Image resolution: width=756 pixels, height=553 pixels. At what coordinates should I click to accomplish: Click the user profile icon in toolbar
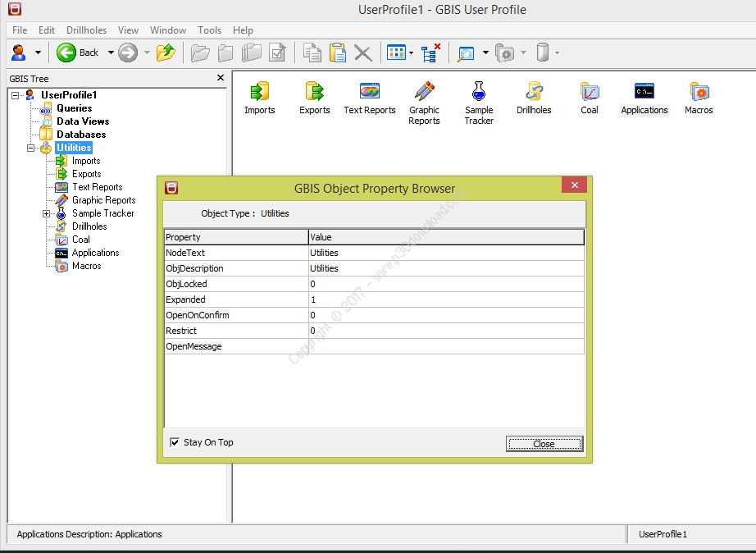tap(19, 53)
